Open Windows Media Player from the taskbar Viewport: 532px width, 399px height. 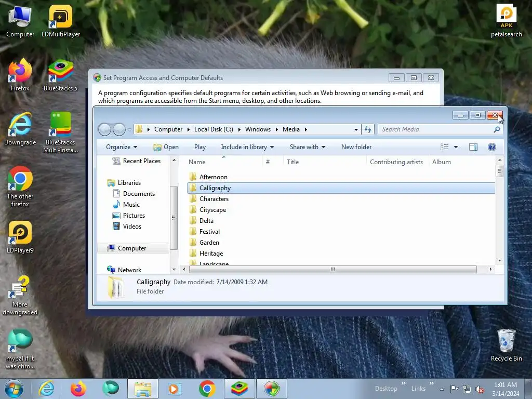[175, 389]
